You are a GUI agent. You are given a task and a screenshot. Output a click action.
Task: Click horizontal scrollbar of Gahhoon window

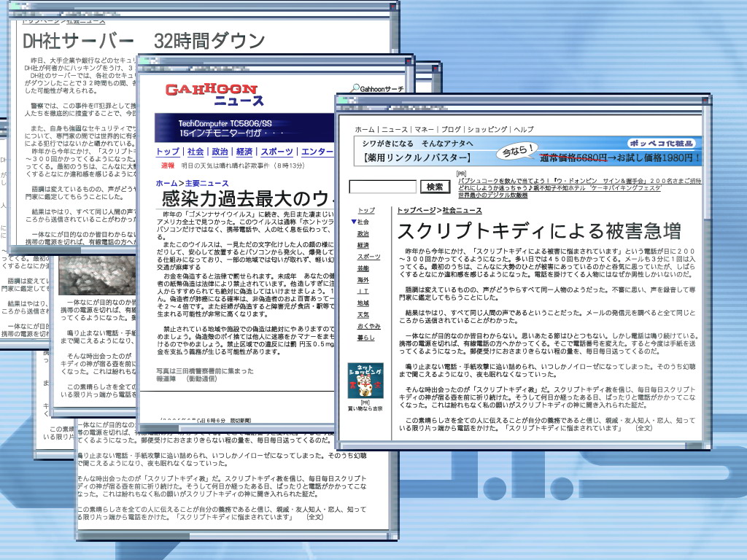(x=239, y=428)
